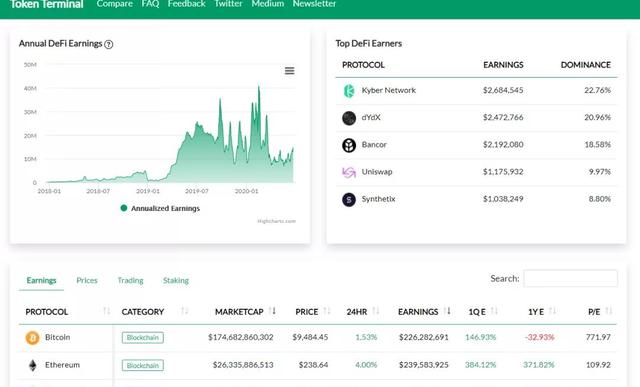This screenshot has height=387, width=640.
Task: Click Ethereum 1Y E value 371.82%
Action: (538, 365)
